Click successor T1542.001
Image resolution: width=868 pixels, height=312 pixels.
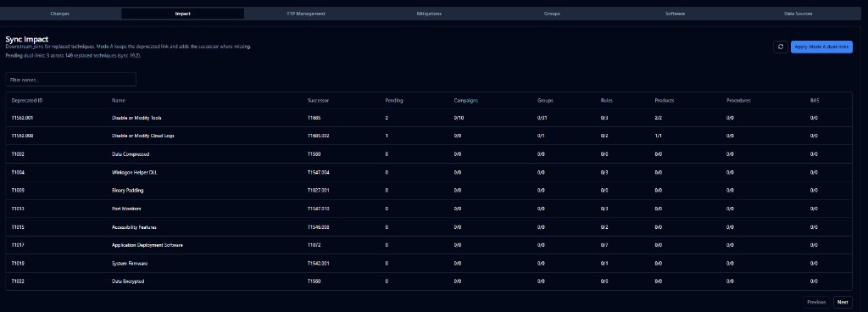click(x=319, y=264)
